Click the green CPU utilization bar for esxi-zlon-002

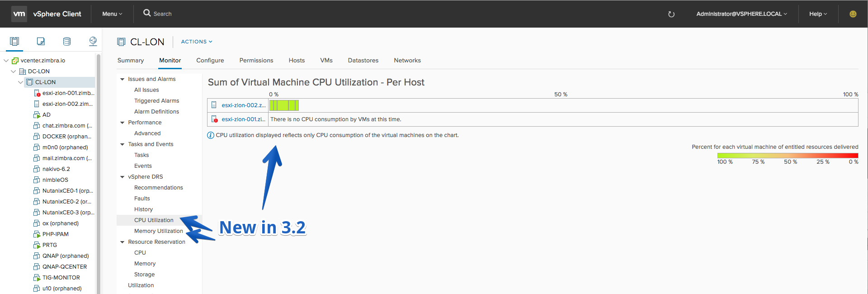click(284, 105)
